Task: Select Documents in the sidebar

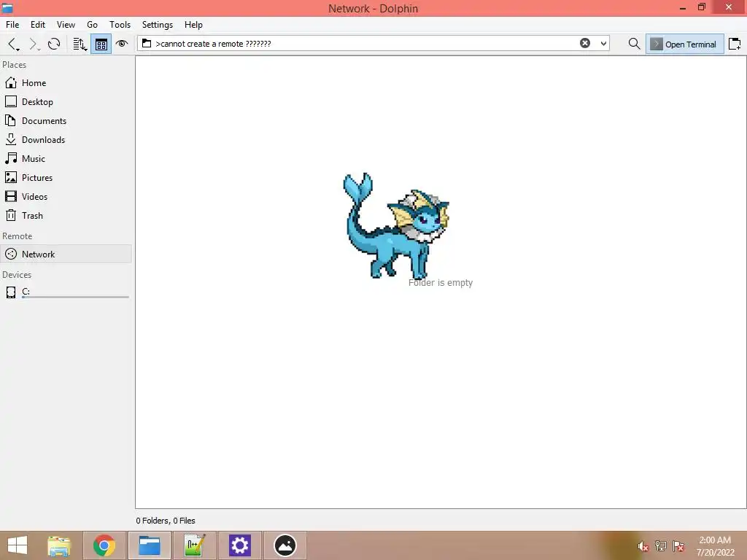Action: tap(66, 121)
